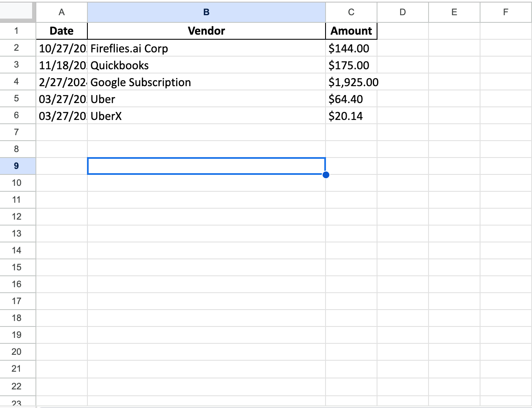The height and width of the screenshot is (408, 532).
Task: Select the Fireflies.ai Corp cell
Action: [x=206, y=48]
